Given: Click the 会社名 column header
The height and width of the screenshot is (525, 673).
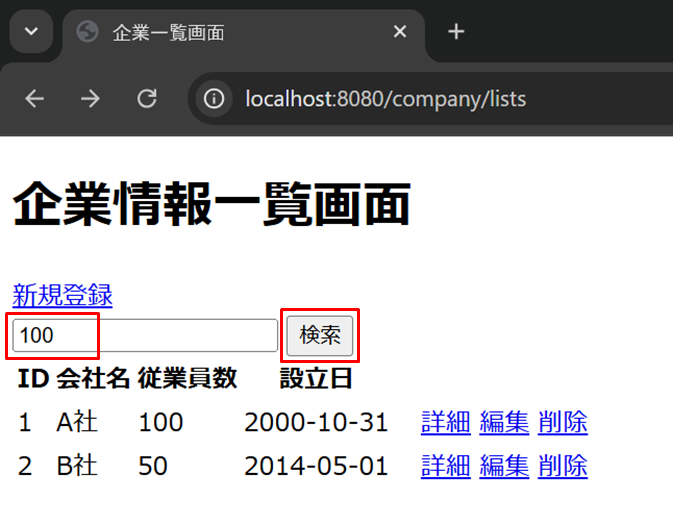Looking at the screenshot, I should [93, 379].
